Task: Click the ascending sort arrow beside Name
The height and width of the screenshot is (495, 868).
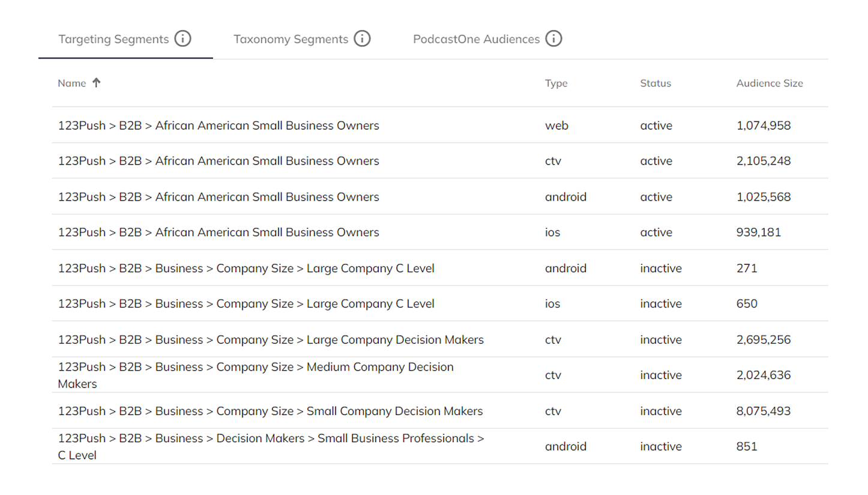Action: (x=97, y=83)
